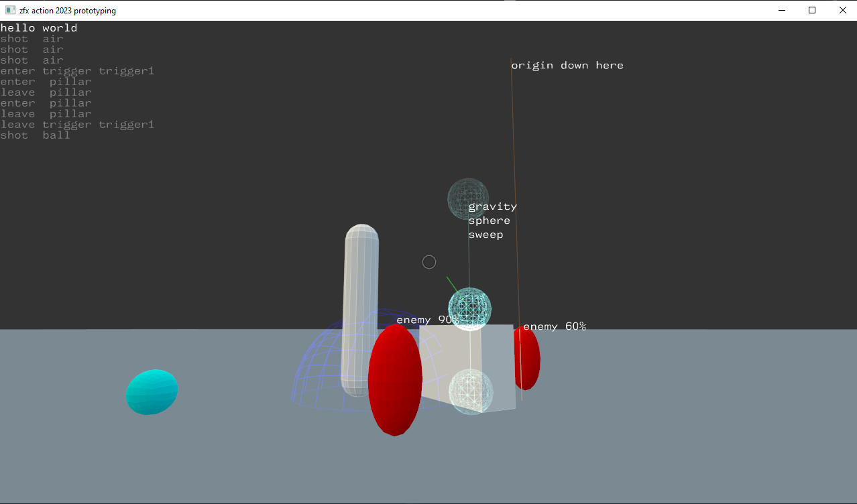Image resolution: width=857 pixels, height=504 pixels.
Task: Click the circular crosshair reticle
Action: (x=429, y=262)
